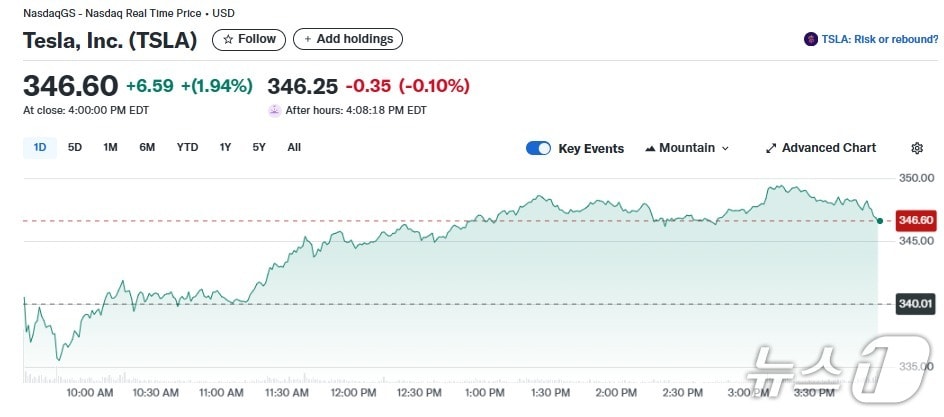Viewport: 944px width, 417px height.
Task: Open chart settings gear icon
Action: (917, 148)
